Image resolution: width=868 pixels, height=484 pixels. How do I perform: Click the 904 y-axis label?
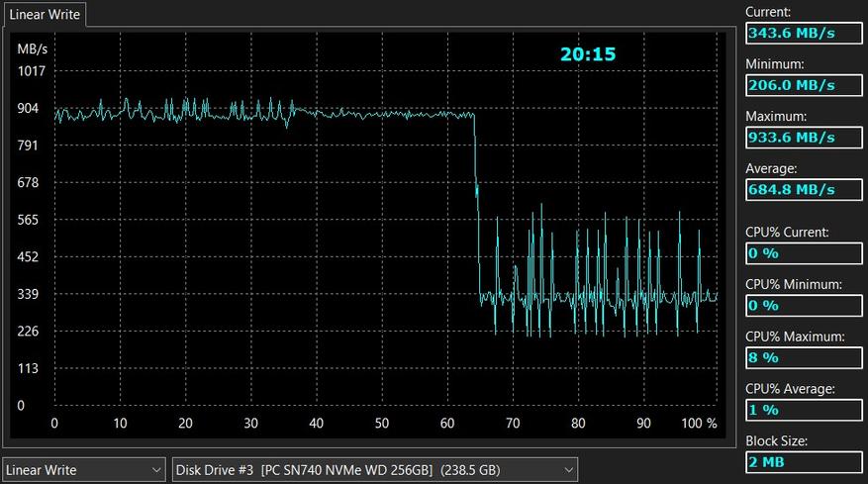[28, 108]
